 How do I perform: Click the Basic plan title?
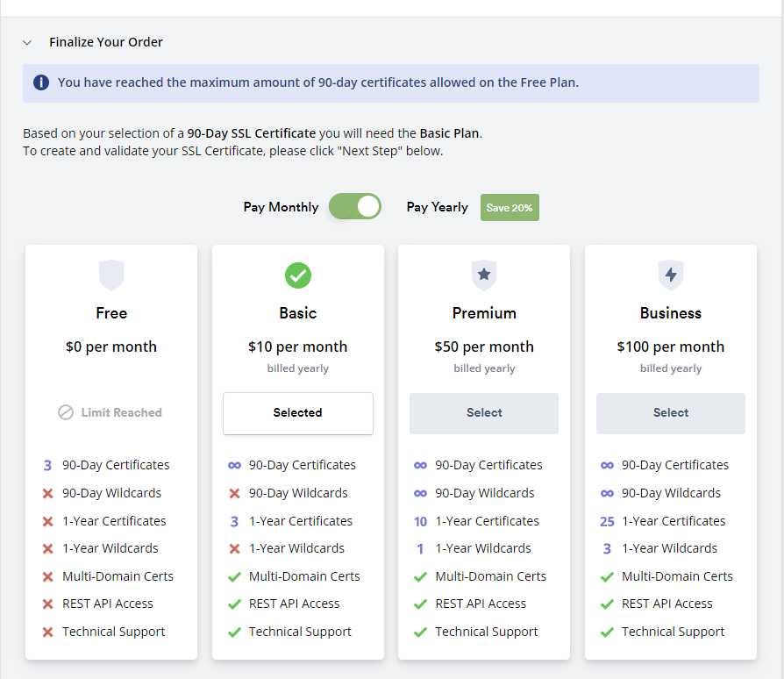pos(298,313)
